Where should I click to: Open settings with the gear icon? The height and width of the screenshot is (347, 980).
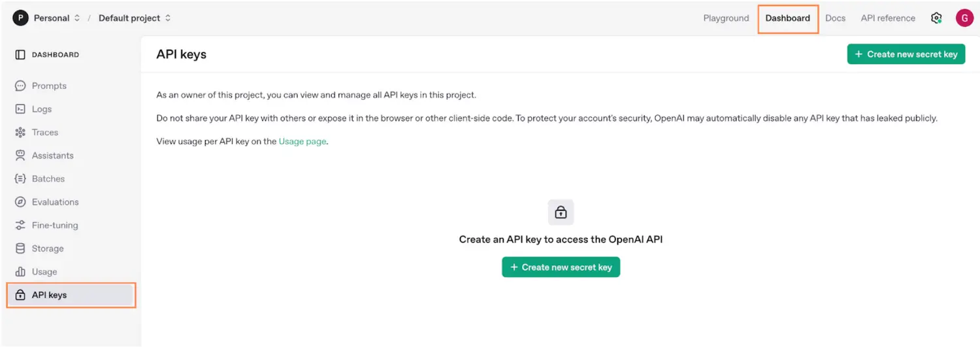pyautogui.click(x=936, y=18)
